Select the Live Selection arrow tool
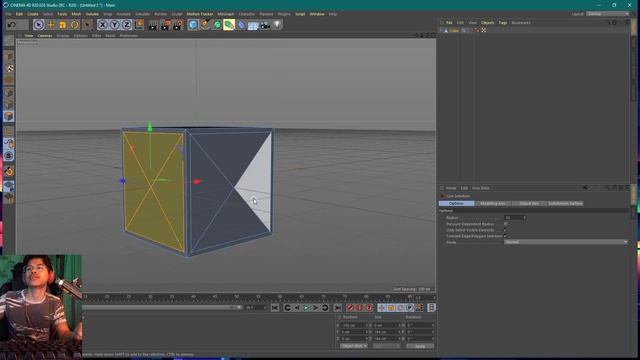 point(38,25)
